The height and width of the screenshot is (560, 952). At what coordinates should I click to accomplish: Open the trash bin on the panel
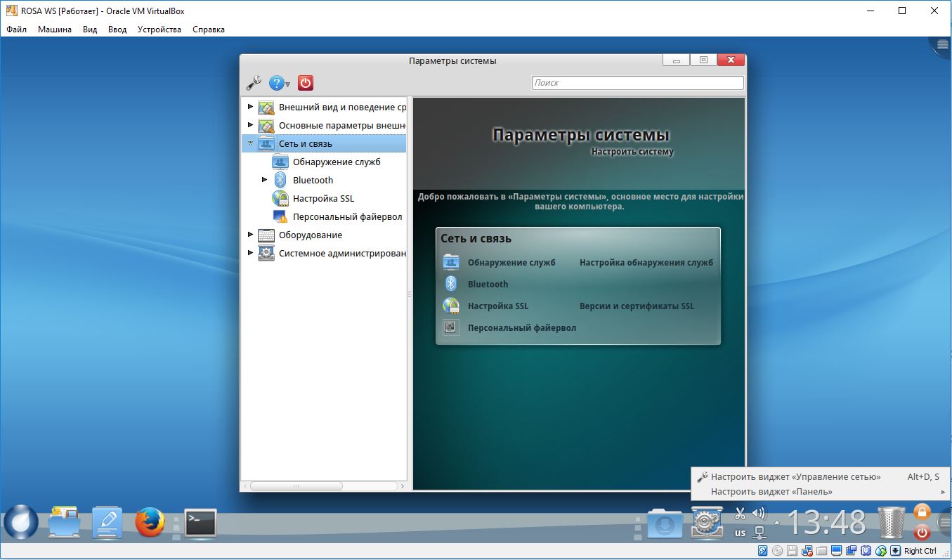tap(891, 523)
